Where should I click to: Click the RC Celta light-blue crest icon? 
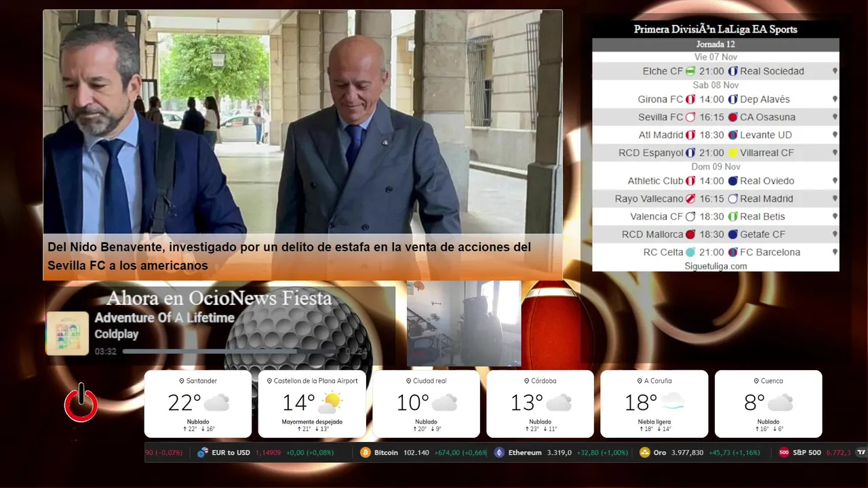click(x=690, y=252)
